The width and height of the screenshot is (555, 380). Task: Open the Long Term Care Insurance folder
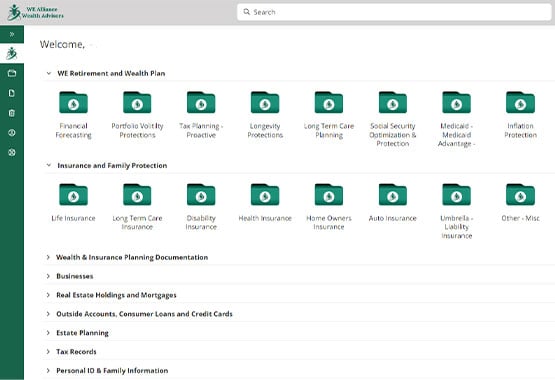pos(137,195)
